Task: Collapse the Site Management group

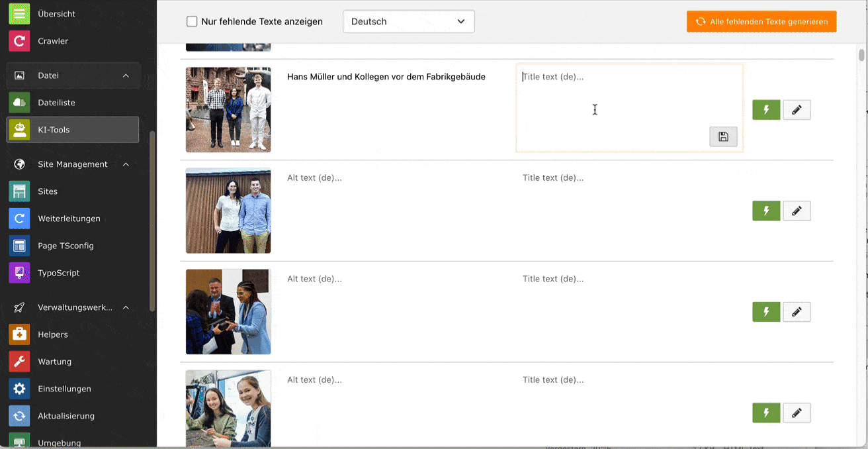Action: pyautogui.click(x=126, y=164)
